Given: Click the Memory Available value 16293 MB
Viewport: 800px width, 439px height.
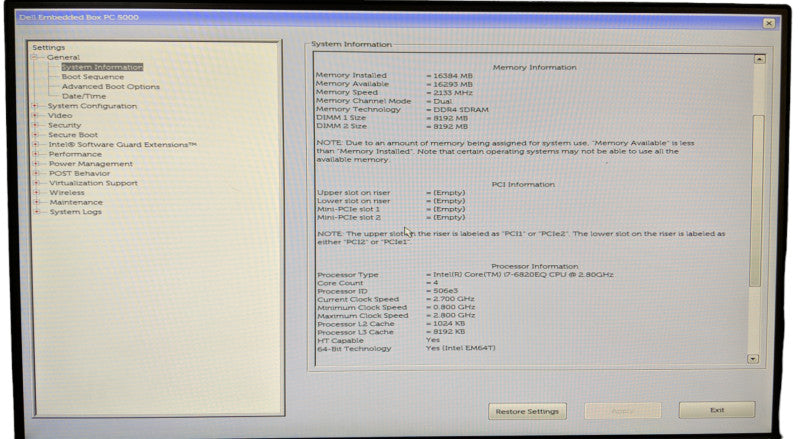Looking at the screenshot, I should pyautogui.click(x=453, y=84).
